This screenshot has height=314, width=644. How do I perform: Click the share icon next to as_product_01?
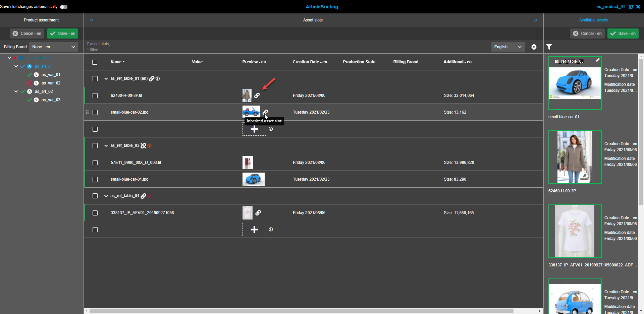click(x=631, y=7)
